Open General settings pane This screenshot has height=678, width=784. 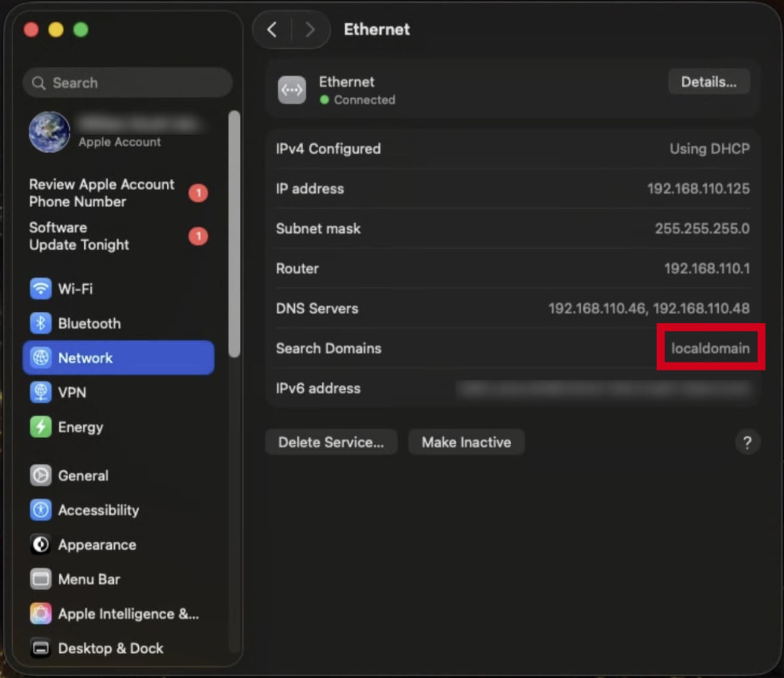(83, 476)
